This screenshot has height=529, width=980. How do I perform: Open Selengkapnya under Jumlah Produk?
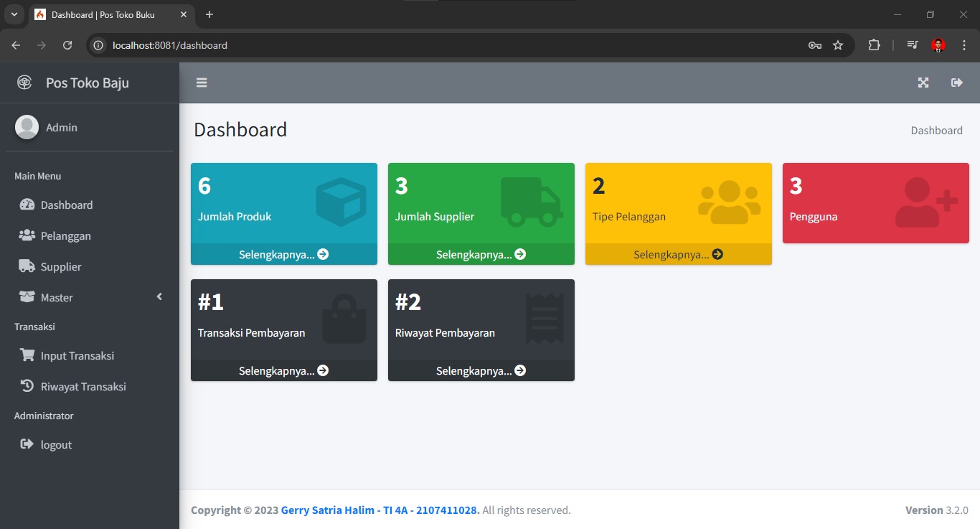pos(283,254)
